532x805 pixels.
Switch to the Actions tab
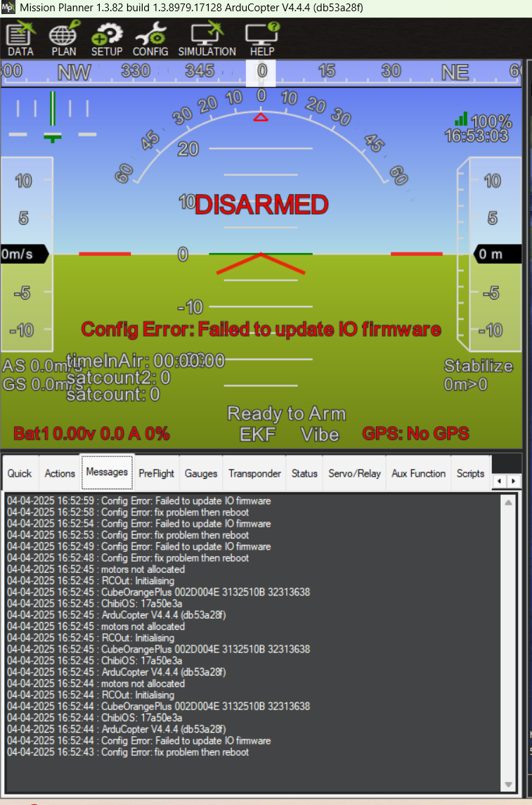[x=60, y=473]
